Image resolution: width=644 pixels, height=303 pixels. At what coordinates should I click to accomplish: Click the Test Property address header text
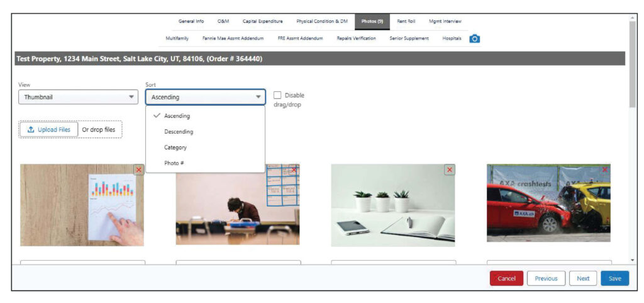(x=139, y=59)
